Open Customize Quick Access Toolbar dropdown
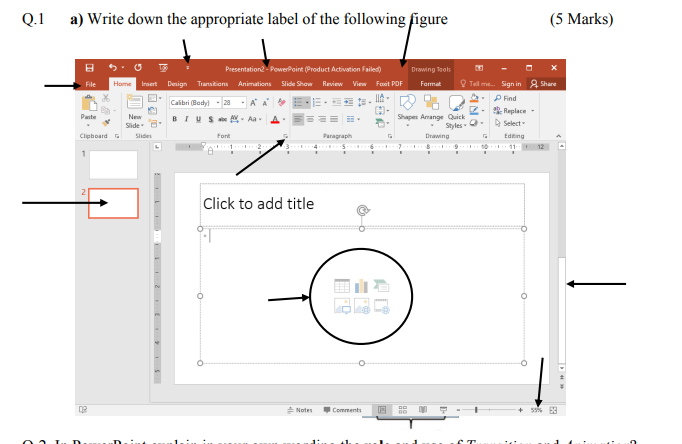682x444 pixels. click(x=188, y=68)
